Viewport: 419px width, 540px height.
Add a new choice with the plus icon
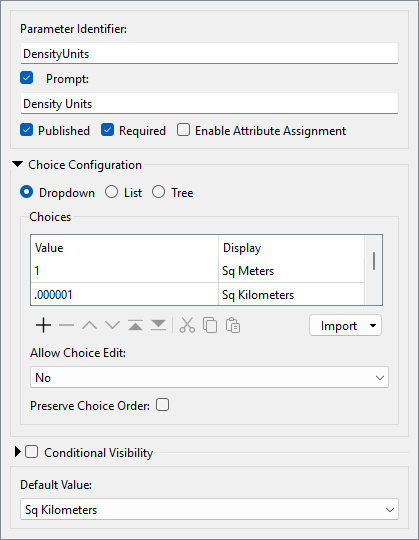[43, 325]
